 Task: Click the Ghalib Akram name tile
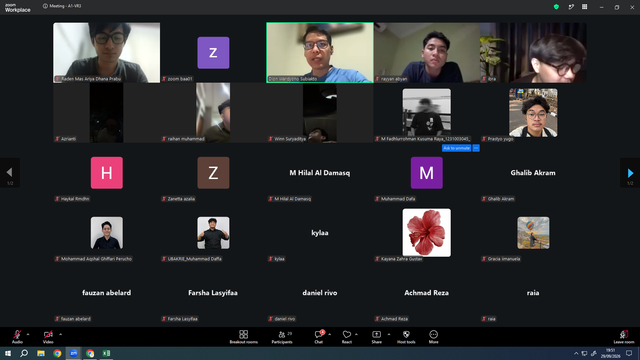[533, 173]
